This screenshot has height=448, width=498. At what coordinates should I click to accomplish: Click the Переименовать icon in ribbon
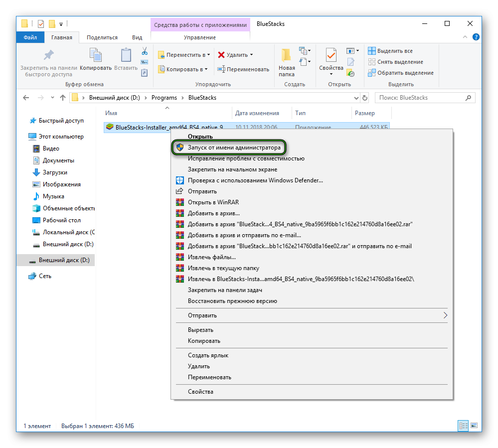point(221,69)
